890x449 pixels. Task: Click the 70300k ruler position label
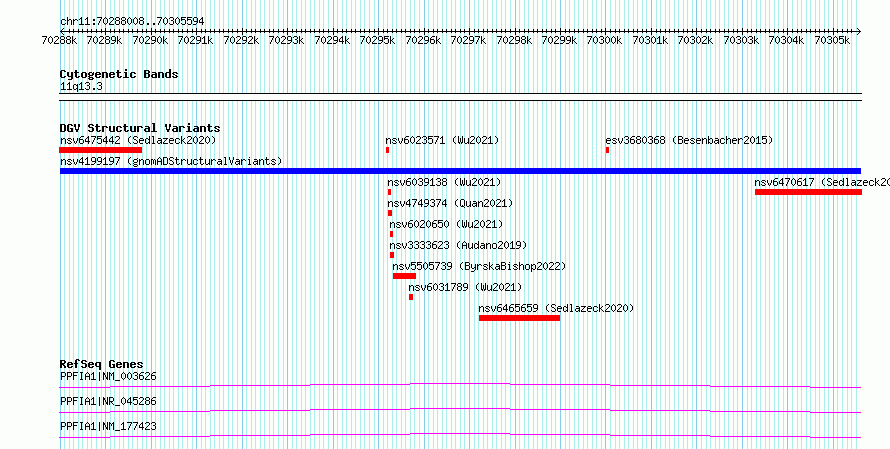point(605,40)
